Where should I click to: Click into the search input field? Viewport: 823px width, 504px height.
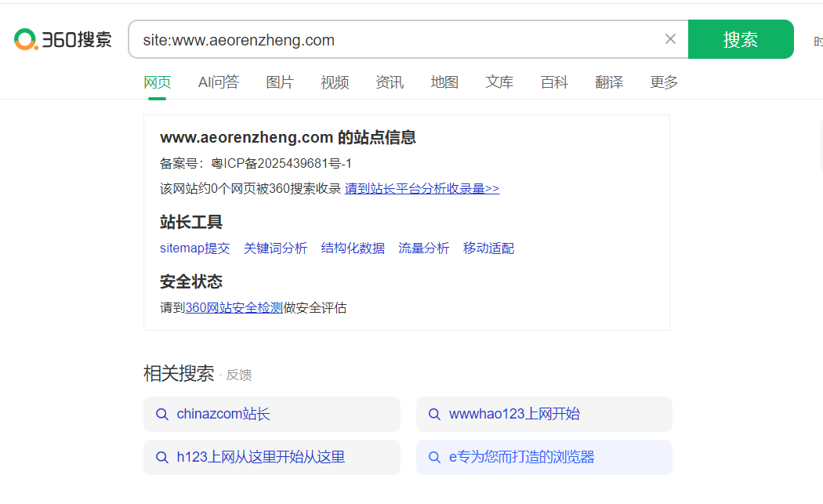[x=392, y=40]
